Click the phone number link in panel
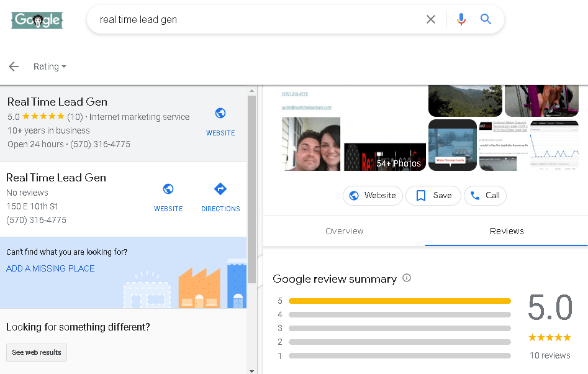588x374 pixels. pos(295,94)
